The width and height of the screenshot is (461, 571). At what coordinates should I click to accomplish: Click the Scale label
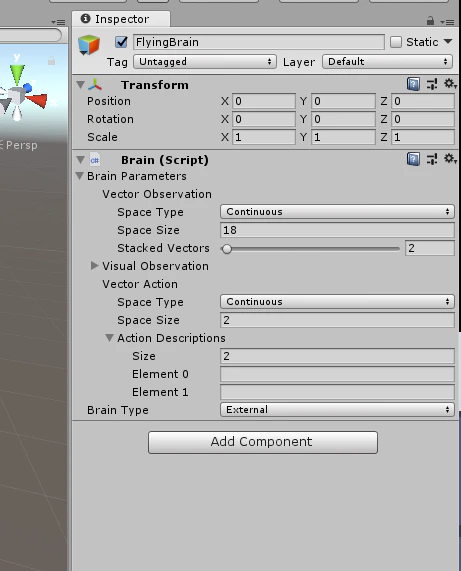(102, 137)
